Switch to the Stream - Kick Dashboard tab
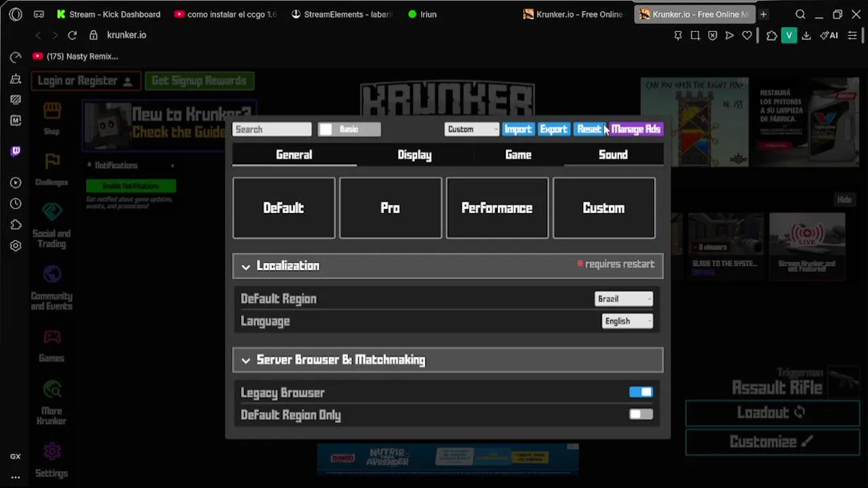868x488 pixels. tap(108, 14)
